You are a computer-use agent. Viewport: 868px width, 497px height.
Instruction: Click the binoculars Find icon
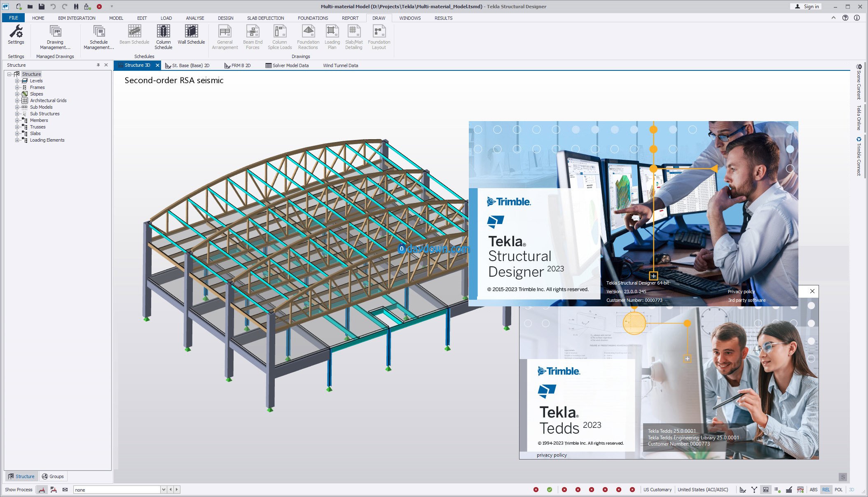76,7
